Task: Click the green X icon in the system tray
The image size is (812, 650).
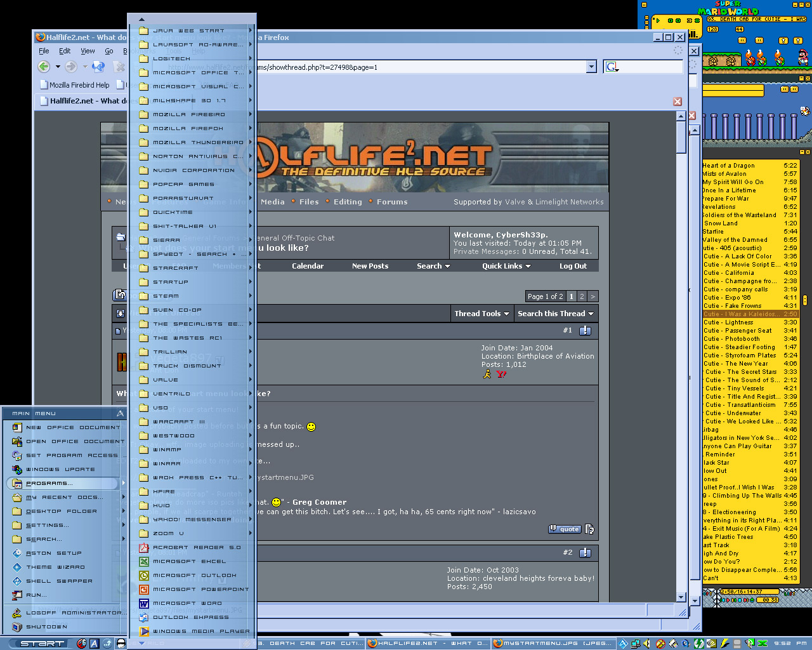Action: click(763, 644)
